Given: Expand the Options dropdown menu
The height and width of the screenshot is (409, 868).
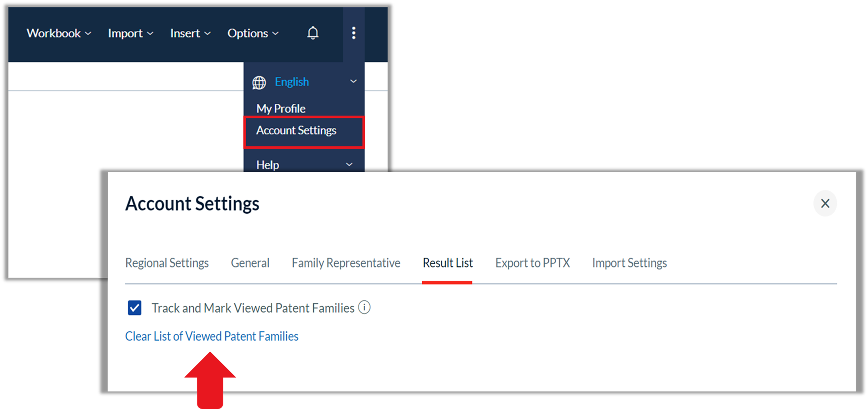Looking at the screenshot, I should click(x=253, y=33).
